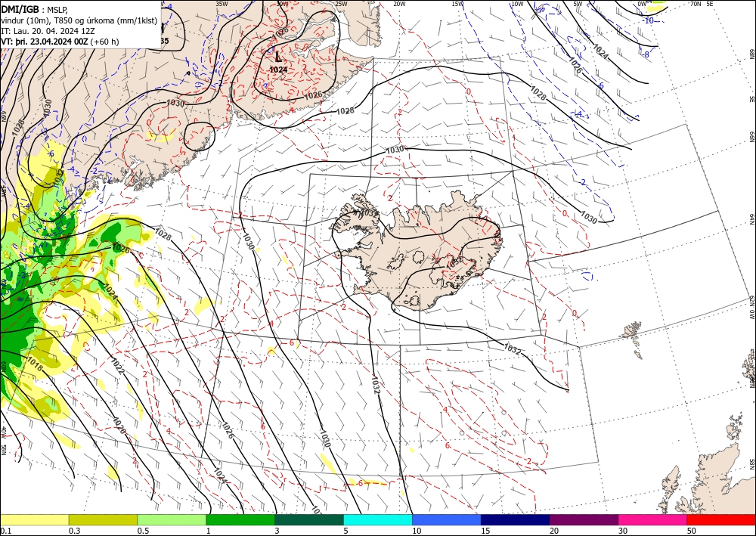Click the '70N' latitude label at top
The height and width of the screenshot is (536, 756).
pyautogui.click(x=696, y=4)
